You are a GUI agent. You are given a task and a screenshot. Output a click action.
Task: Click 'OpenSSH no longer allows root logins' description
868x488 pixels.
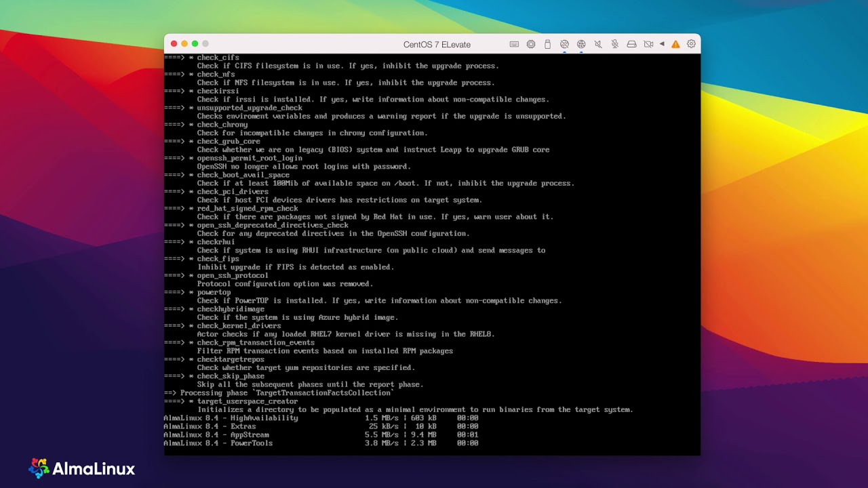(x=304, y=167)
